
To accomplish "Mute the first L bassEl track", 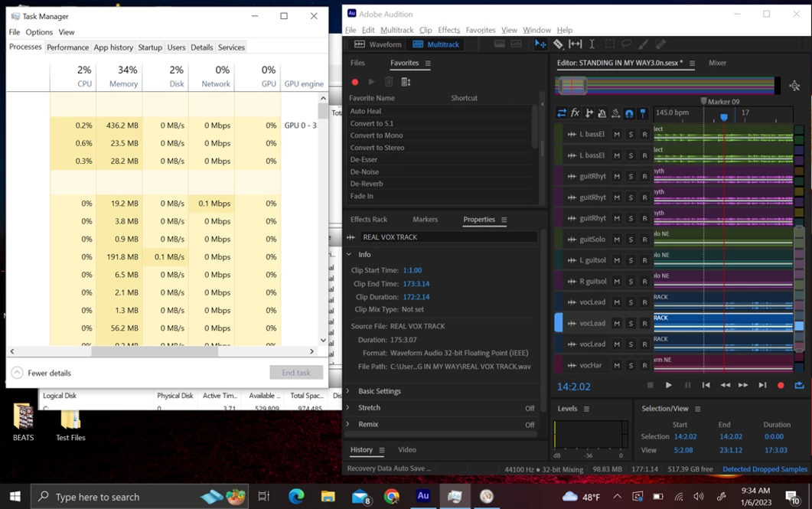I will tap(617, 134).
